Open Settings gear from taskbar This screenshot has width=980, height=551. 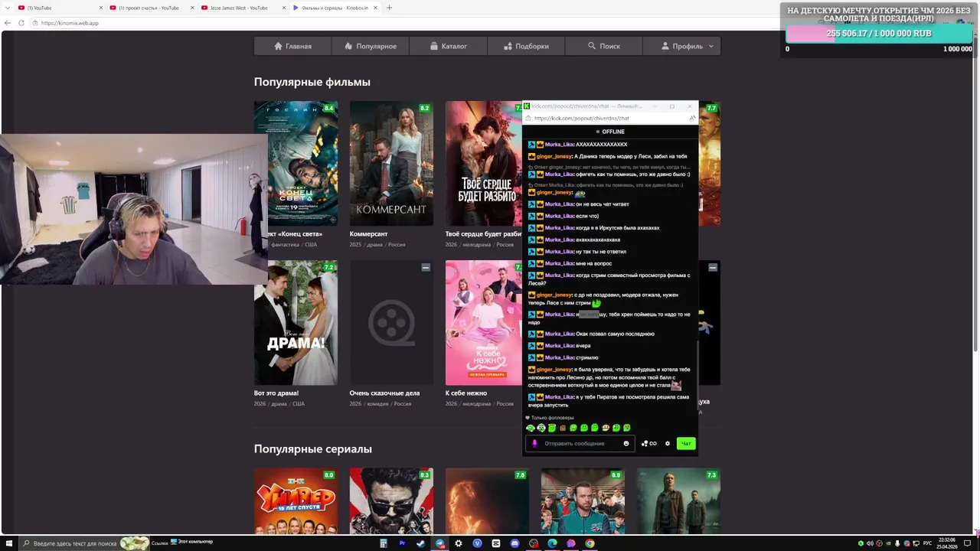[x=459, y=543]
